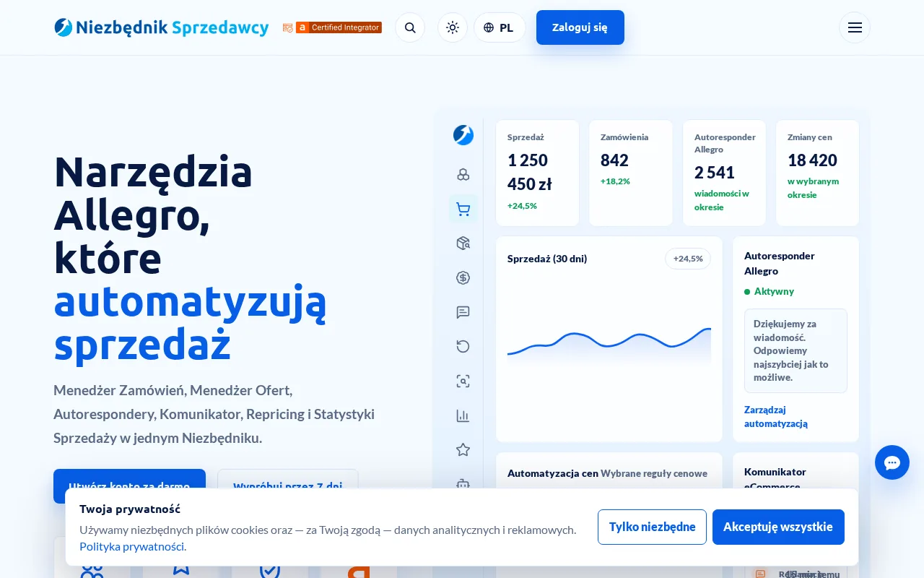Select the dollar coin sidebar icon
Viewport: 924px width, 578px height.
463,277
